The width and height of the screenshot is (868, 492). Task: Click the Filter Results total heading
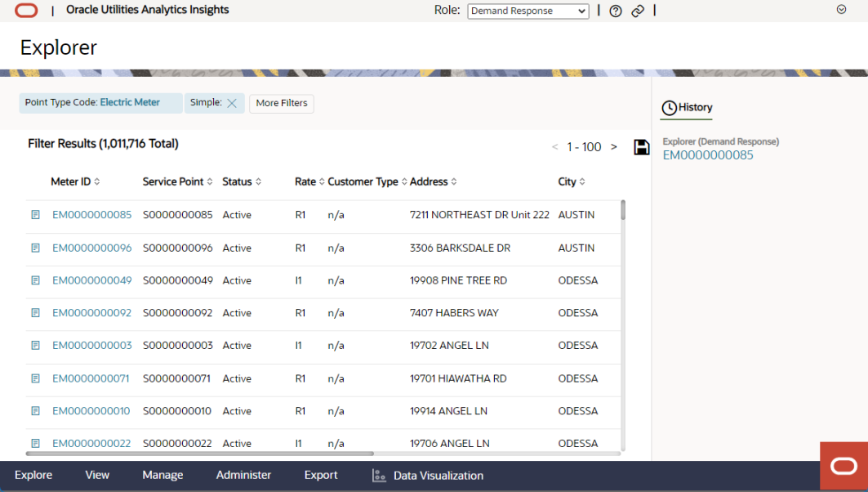coord(103,144)
